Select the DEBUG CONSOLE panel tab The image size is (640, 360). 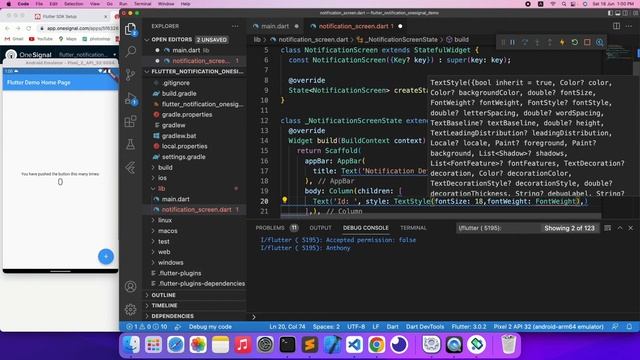(x=366, y=228)
